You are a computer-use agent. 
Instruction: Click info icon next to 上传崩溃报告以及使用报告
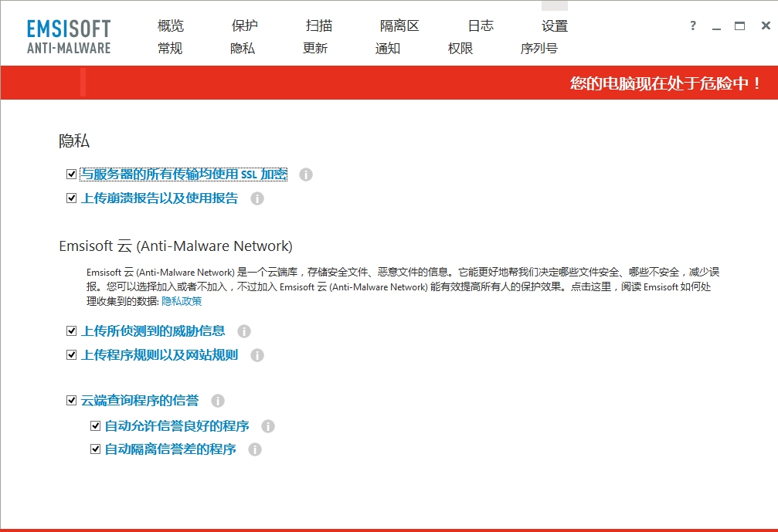pyautogui.click(x=257, y=198)
